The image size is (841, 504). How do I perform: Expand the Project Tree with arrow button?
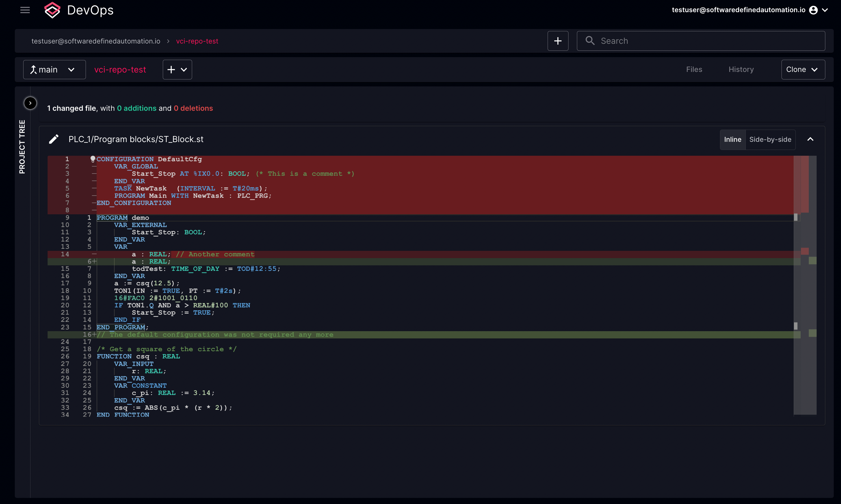(30, 103)
